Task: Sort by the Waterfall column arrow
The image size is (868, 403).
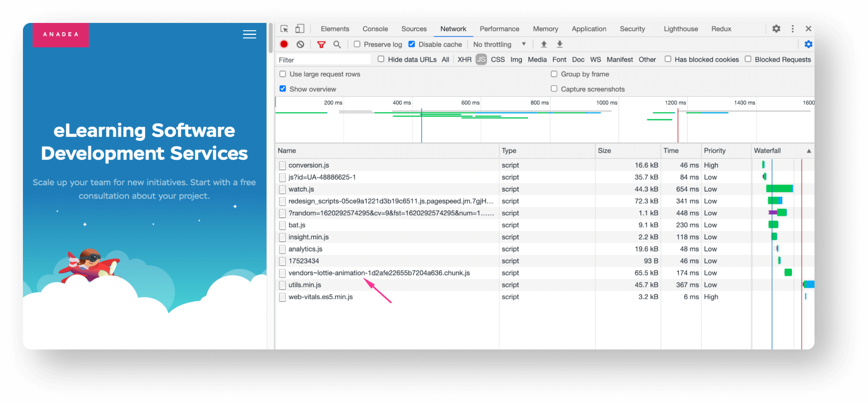Action: 808,151
